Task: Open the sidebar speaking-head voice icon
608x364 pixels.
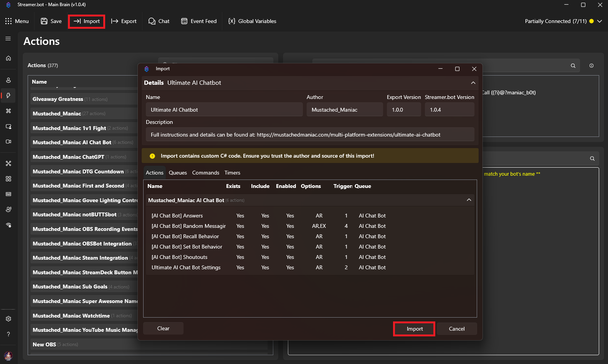Action: coord(8,209)
